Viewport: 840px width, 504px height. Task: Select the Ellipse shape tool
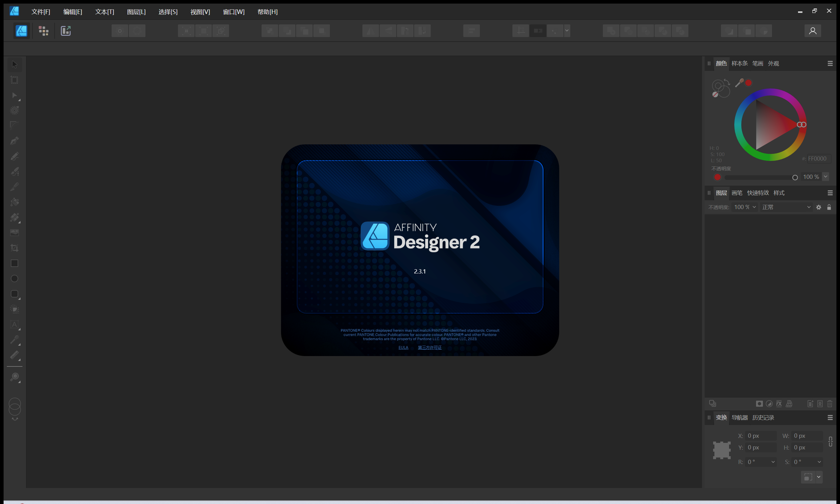pyautogui.click(x=15, y=279)
